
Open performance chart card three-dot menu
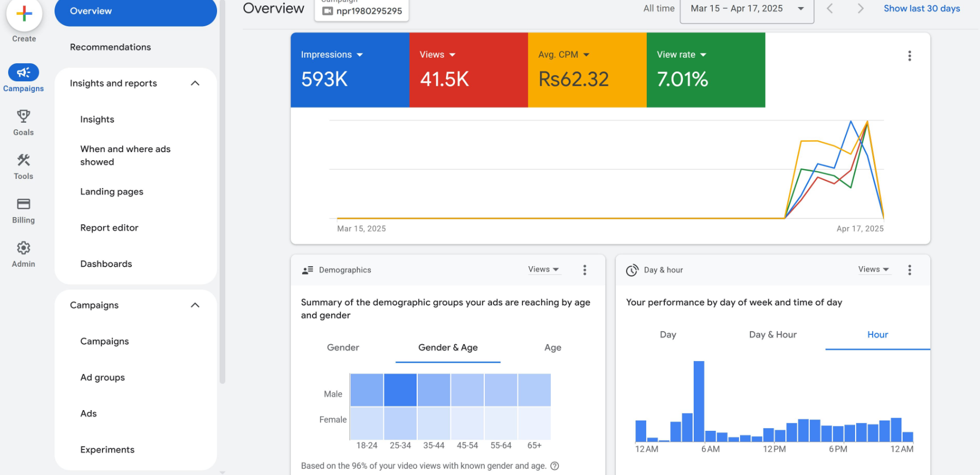909,56
